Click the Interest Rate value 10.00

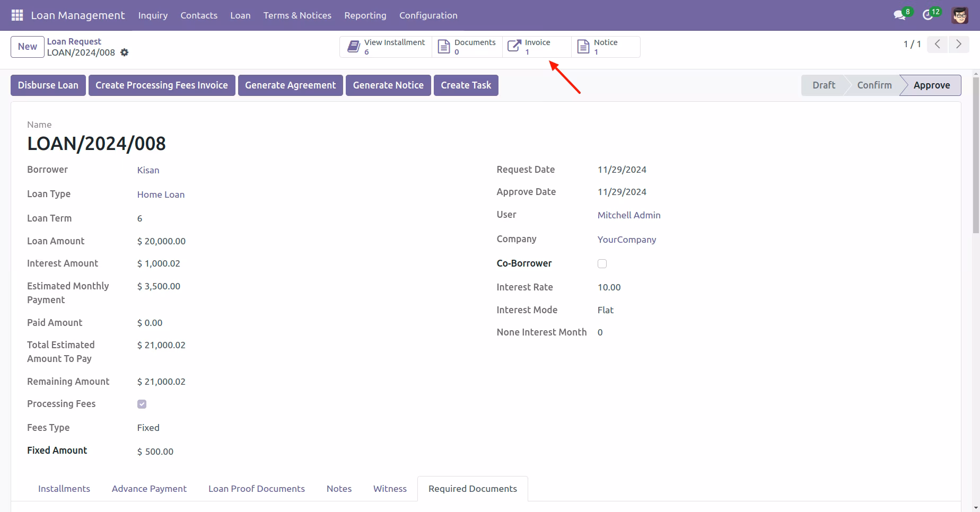pyautogui.click(x=609, y=287)
